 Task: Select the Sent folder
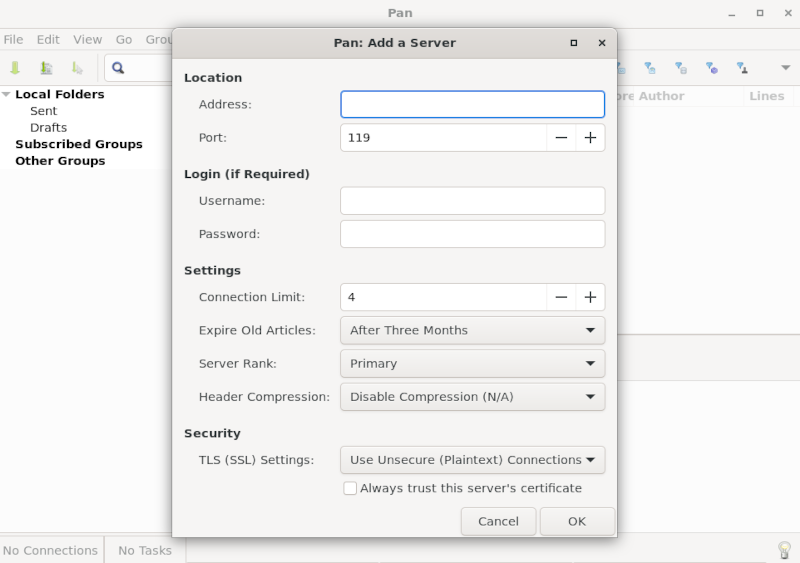(x=43, y=111)
